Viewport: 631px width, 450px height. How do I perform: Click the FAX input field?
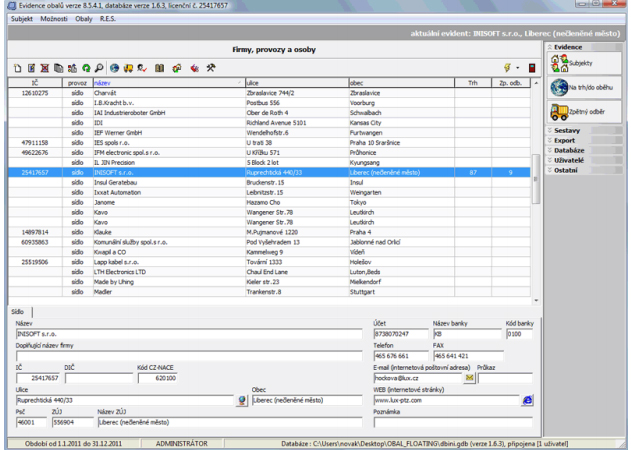[x=468, y=356]
